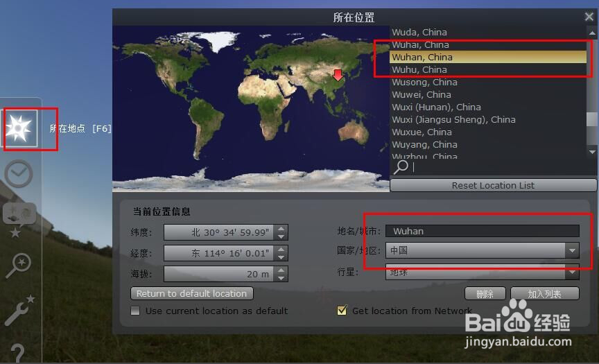Click the altitude 20 m field
Screen dimensions: 599x364
[x=219, y=274]
